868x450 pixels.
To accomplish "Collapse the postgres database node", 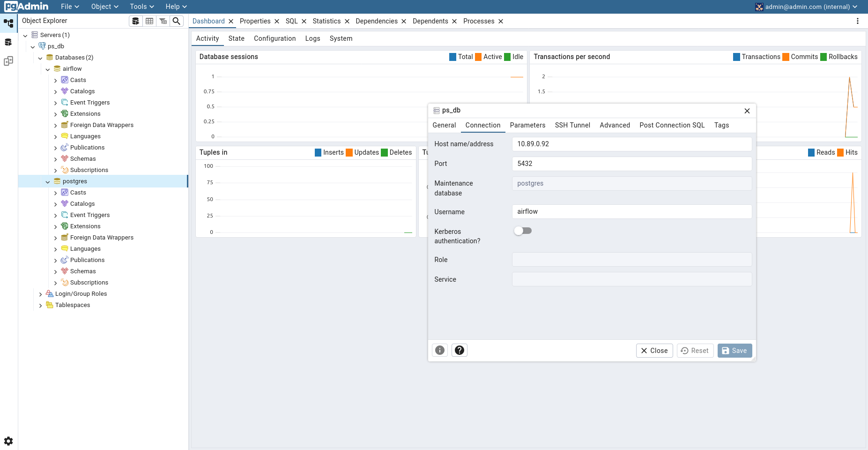I will (48, 181).
